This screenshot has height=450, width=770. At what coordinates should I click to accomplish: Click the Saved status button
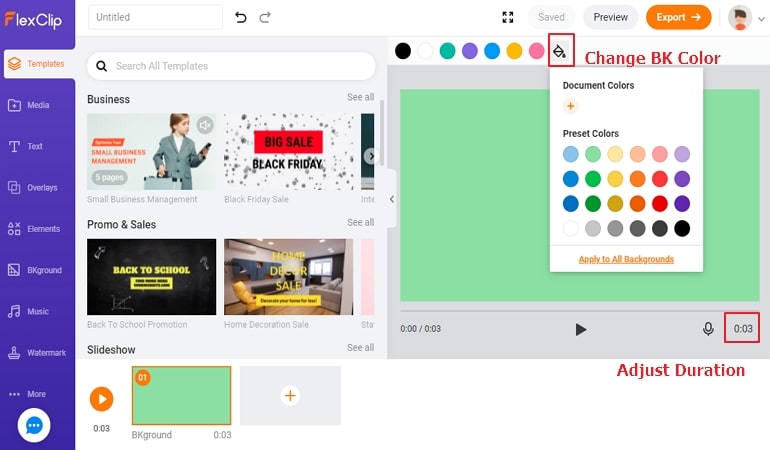pyautogui.click(x=551, y=17)
